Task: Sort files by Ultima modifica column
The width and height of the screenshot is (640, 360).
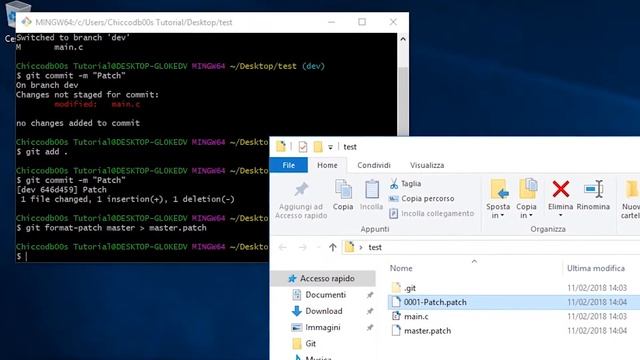Action: point(596,268)
